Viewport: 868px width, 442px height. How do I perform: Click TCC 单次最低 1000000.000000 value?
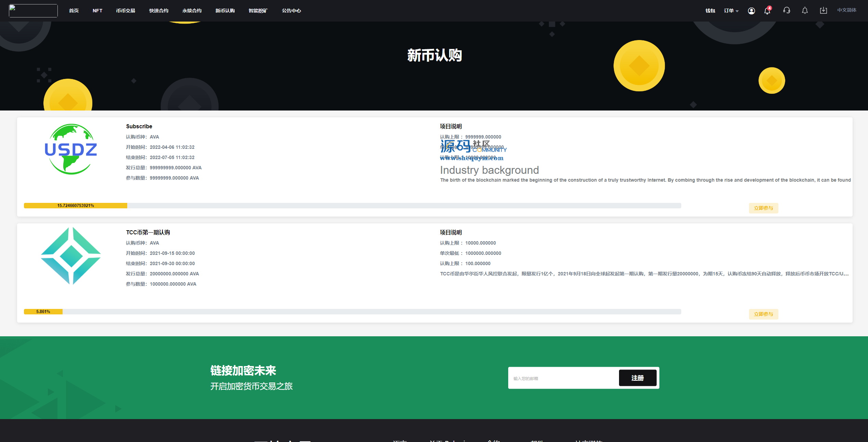tap(483, 253)
